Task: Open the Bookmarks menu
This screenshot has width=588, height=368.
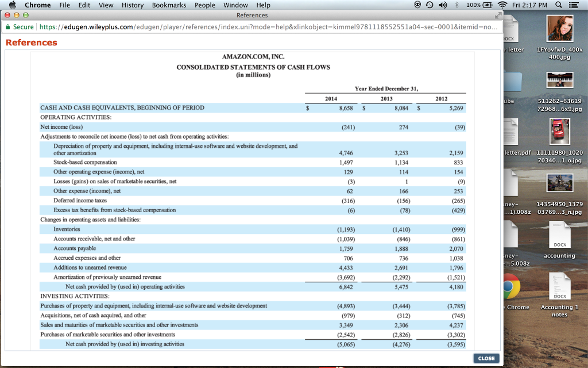Action: (x=169, y=5)
